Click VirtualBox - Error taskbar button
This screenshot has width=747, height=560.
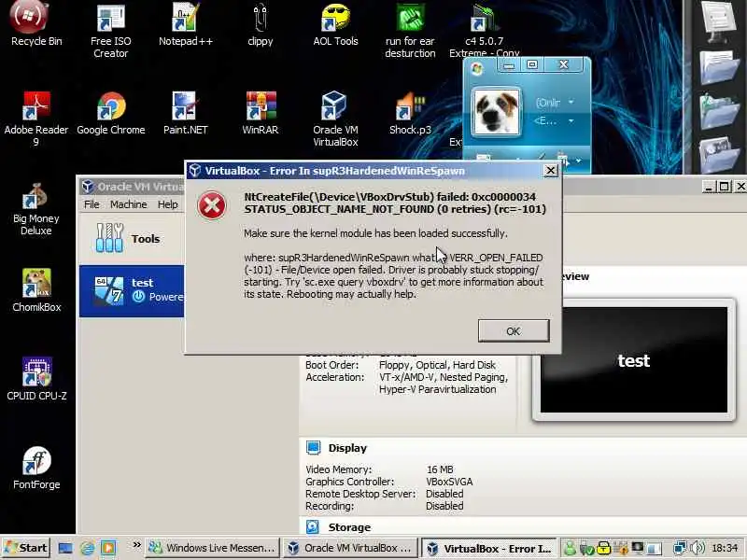[x=489, y=548]
